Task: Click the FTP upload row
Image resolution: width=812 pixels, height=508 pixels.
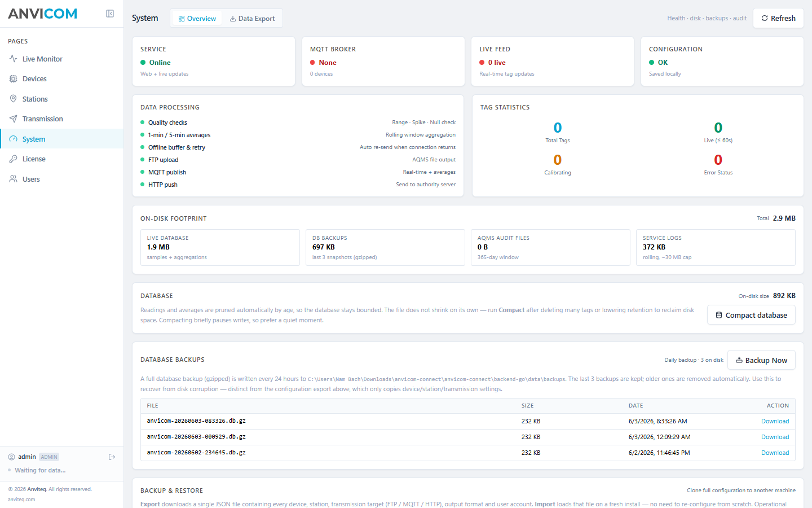Action: coord(298,160)
